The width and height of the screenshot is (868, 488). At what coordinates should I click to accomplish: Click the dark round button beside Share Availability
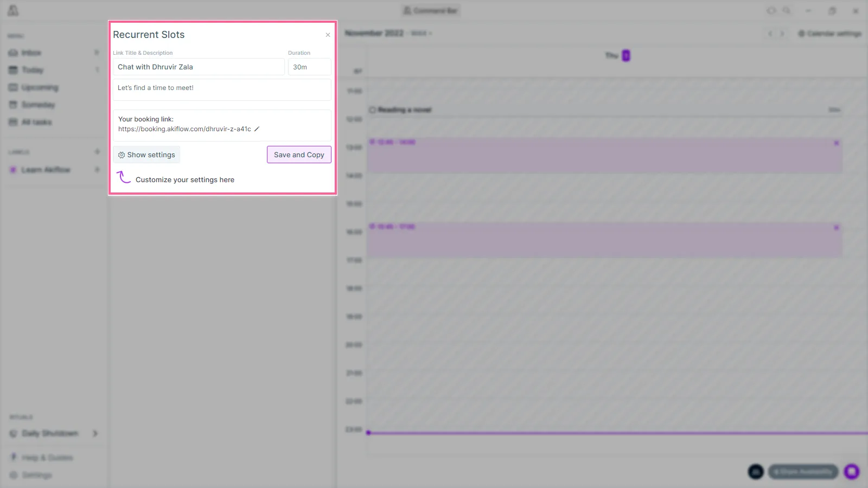coord(756,472)
